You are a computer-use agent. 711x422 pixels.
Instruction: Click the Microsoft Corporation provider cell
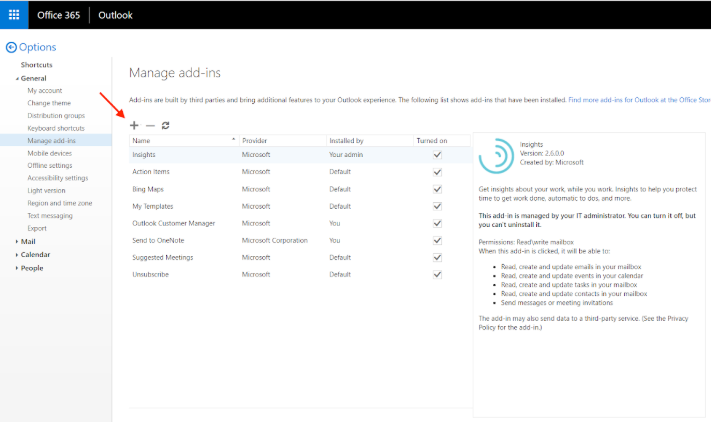click(x=274, y=240)
